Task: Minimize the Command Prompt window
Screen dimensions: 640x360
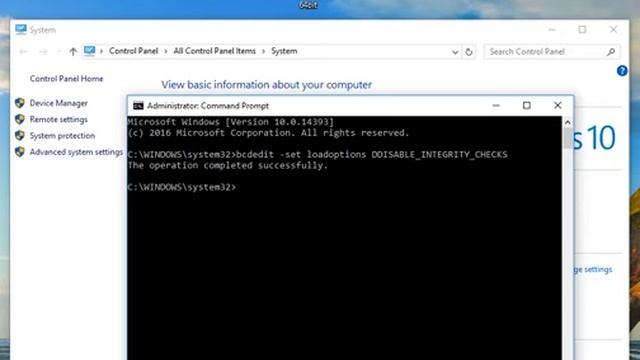Action: tap(496, 106)
